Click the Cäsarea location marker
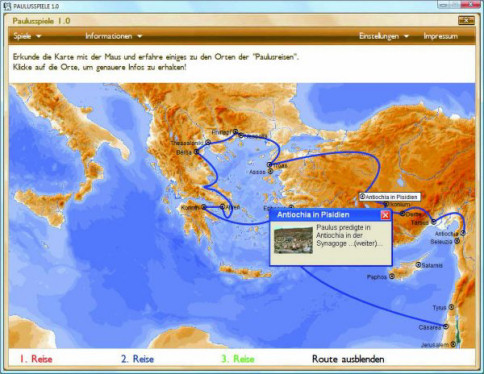The image size is (484, 374). [446, 326]
